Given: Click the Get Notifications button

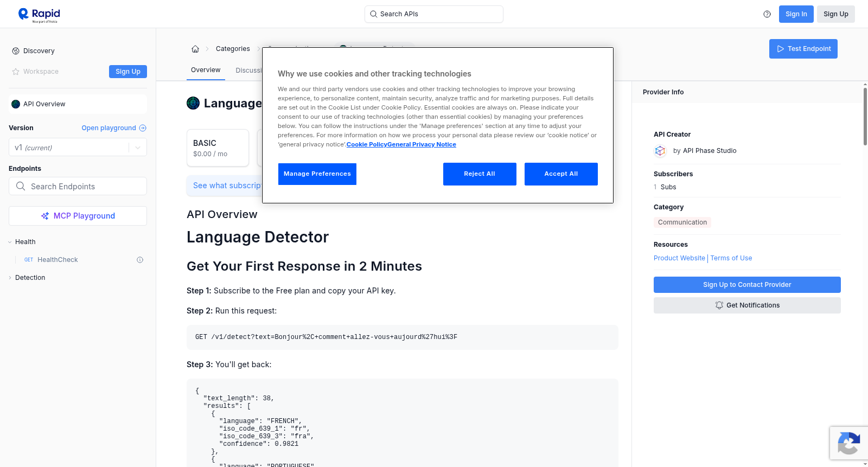Looking at the screenshot, I should pos(747,305).
